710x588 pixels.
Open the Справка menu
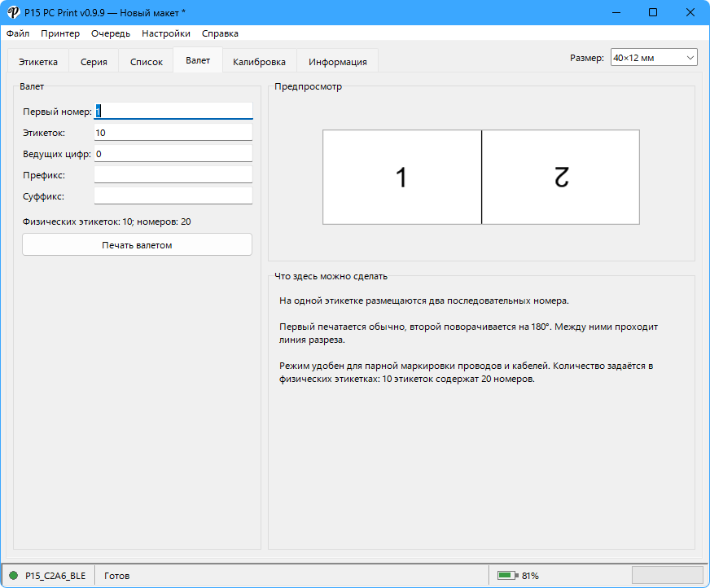tap(220, 33)
